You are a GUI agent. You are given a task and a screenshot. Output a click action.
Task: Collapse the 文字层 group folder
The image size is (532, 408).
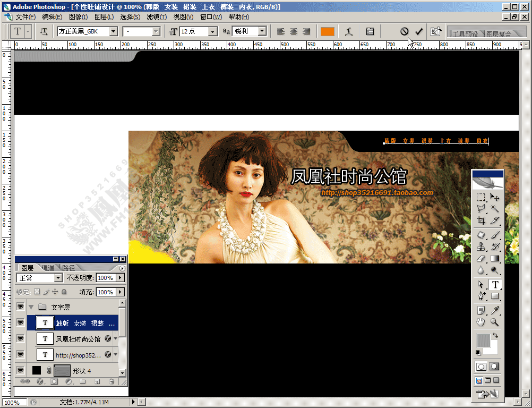(x=31, y=307)
